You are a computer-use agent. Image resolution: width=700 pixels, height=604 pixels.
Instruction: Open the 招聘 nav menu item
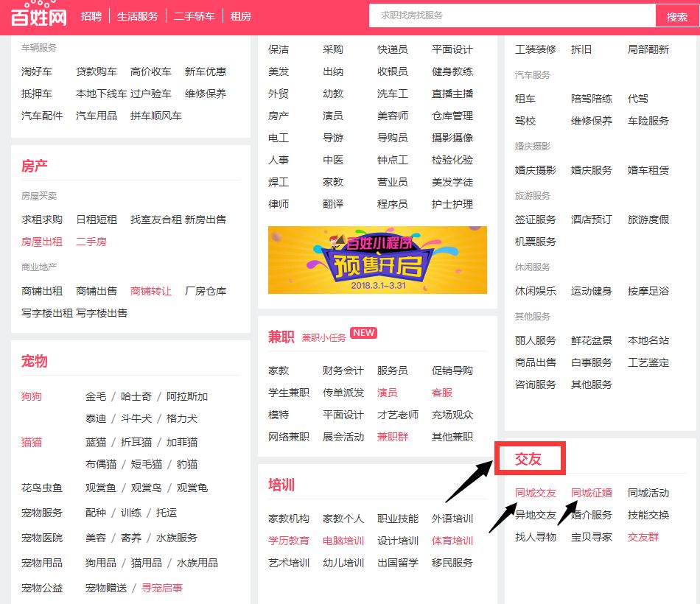pyautogui.click(x=91, y=16)
